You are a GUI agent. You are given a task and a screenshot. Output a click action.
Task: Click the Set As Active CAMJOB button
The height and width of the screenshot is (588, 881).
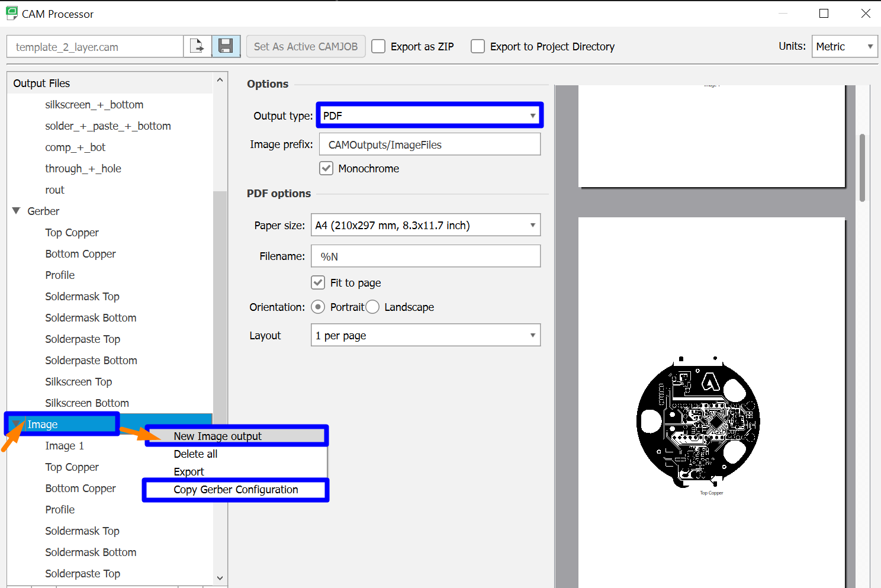[x=306, y=46]
